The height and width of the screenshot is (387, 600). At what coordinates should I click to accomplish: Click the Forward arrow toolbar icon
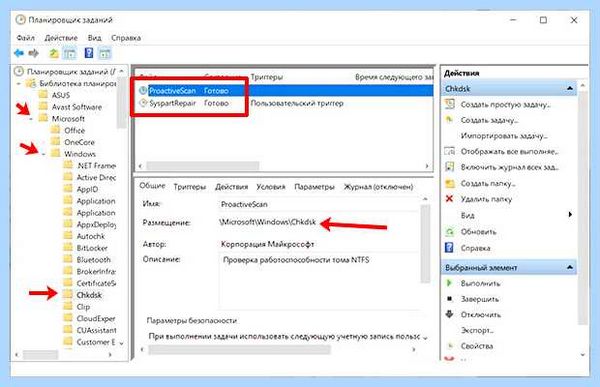tap(34, 53)
